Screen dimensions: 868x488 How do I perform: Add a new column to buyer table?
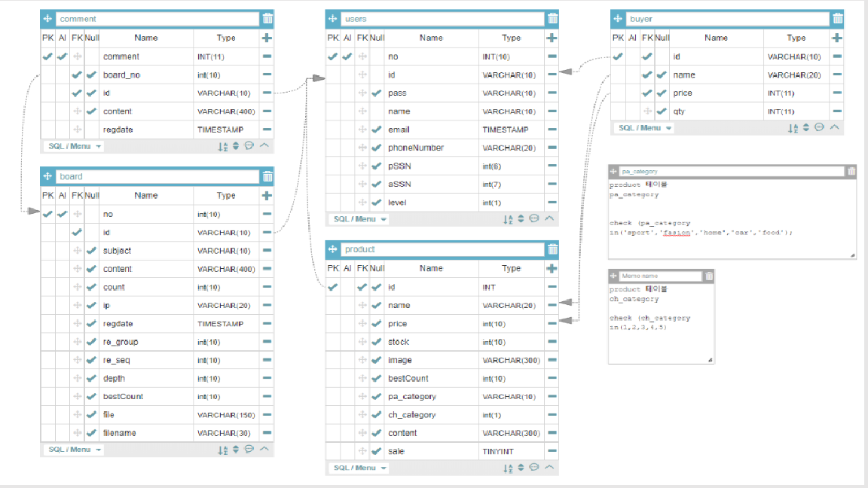837,38
